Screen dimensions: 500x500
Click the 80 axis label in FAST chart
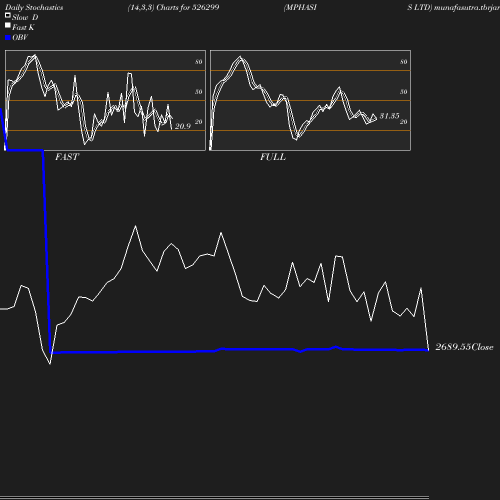199,62
